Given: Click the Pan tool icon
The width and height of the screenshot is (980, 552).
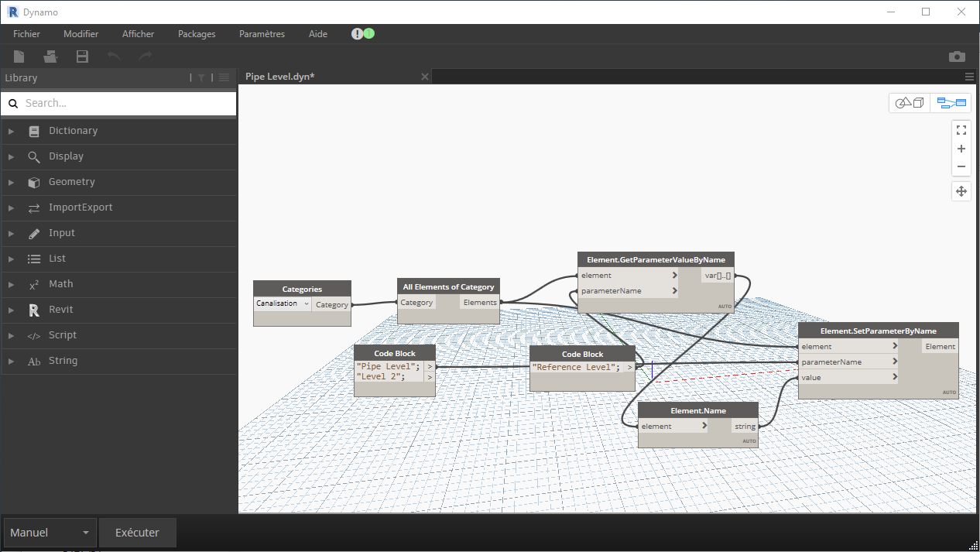Looking at the screenshot, I should (961, 190).
